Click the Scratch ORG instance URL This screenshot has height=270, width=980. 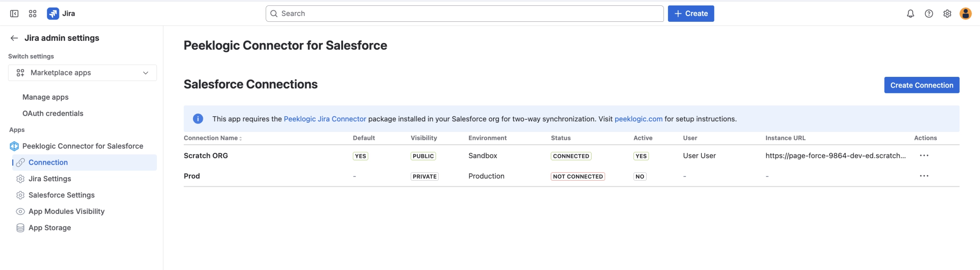836,156
